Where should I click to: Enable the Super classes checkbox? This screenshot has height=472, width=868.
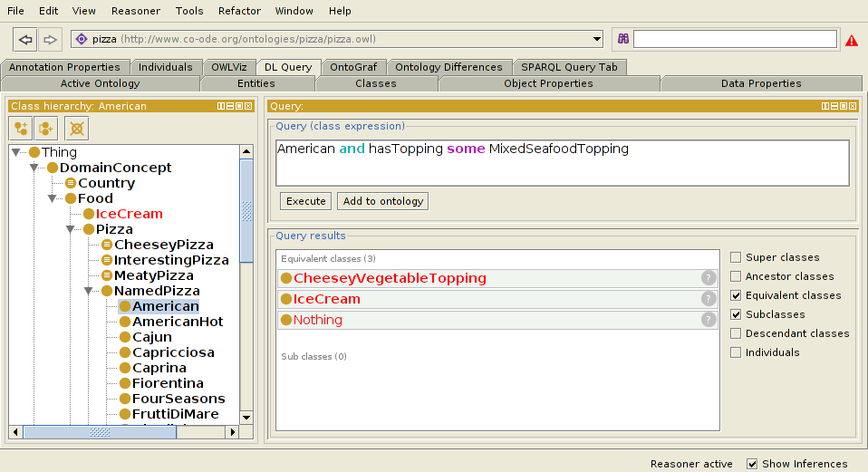point(736,256)
